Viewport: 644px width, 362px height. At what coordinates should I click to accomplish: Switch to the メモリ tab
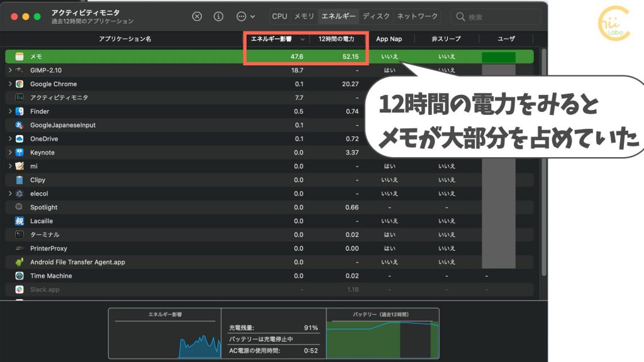(x=304, y=16)
